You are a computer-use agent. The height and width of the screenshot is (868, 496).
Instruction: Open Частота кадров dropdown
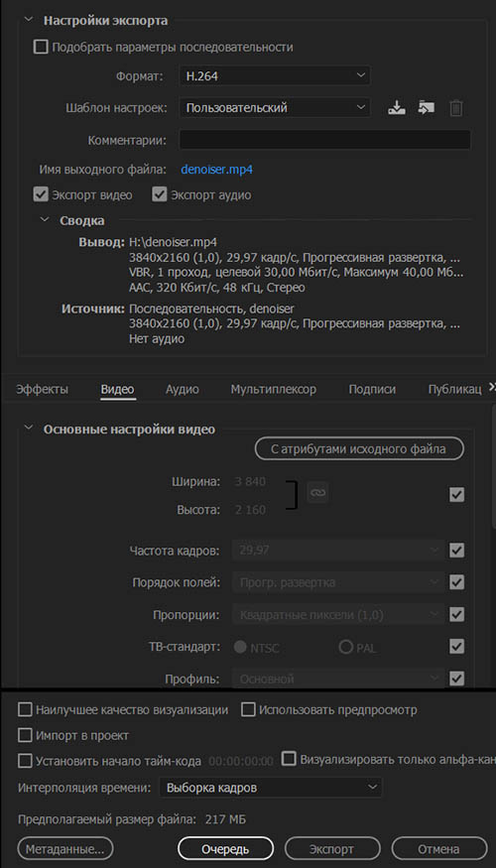pos(339,551)
